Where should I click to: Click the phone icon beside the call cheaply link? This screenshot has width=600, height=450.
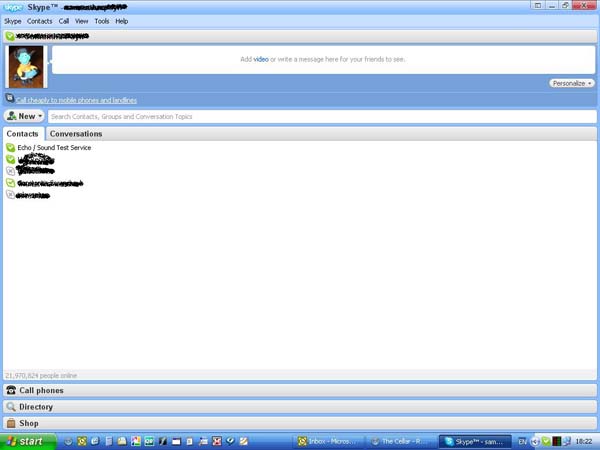[10, 98]
